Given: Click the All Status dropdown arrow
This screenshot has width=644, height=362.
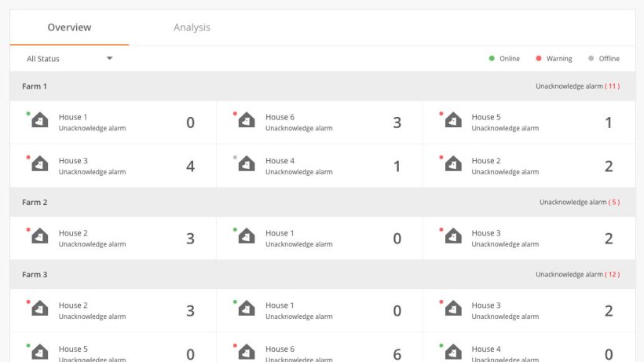Looking at the screenshot, I should point(109,58).
